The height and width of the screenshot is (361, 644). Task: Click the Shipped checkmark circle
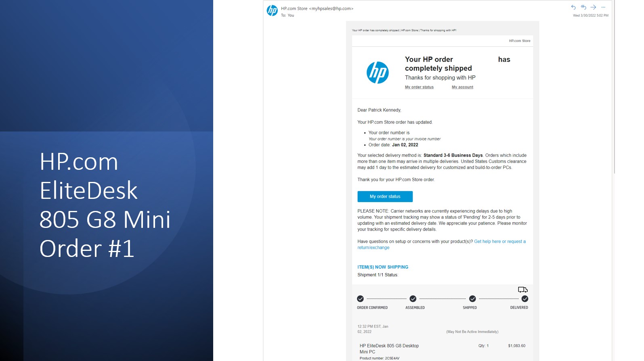[472, 299]
